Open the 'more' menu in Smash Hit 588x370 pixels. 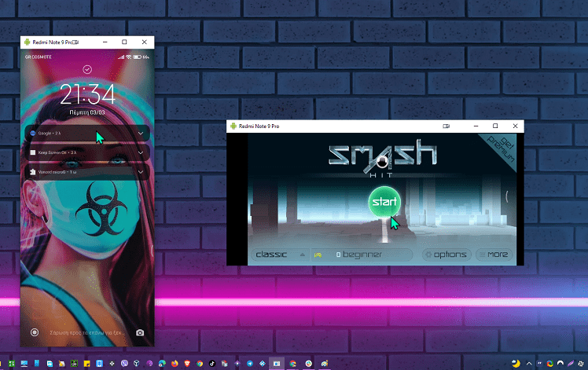pyautogui.click(x=494, y=255)
